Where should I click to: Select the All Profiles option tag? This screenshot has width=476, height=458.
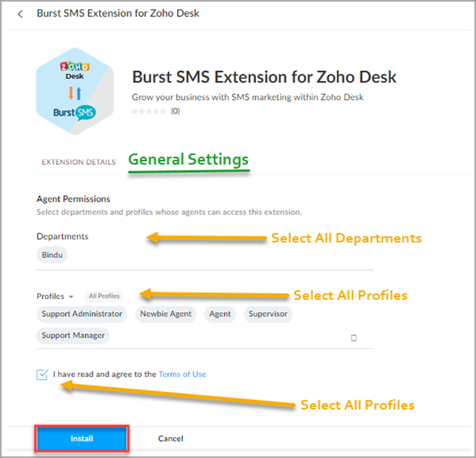click(x=104, y=296)
